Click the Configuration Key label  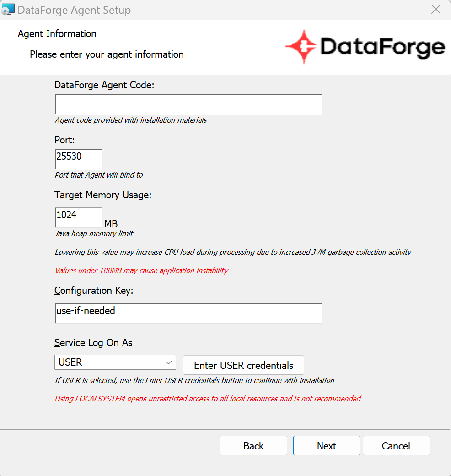pos(94,291)
